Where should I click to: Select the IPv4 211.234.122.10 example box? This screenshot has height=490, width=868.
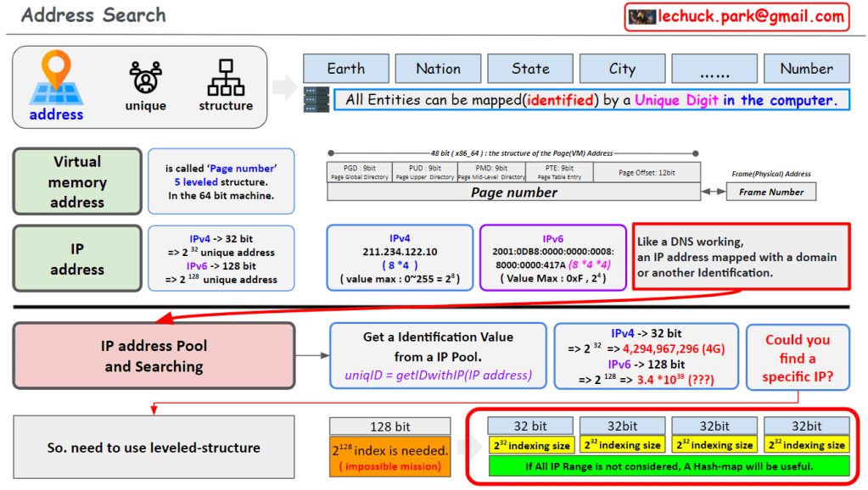click(400, 257)
